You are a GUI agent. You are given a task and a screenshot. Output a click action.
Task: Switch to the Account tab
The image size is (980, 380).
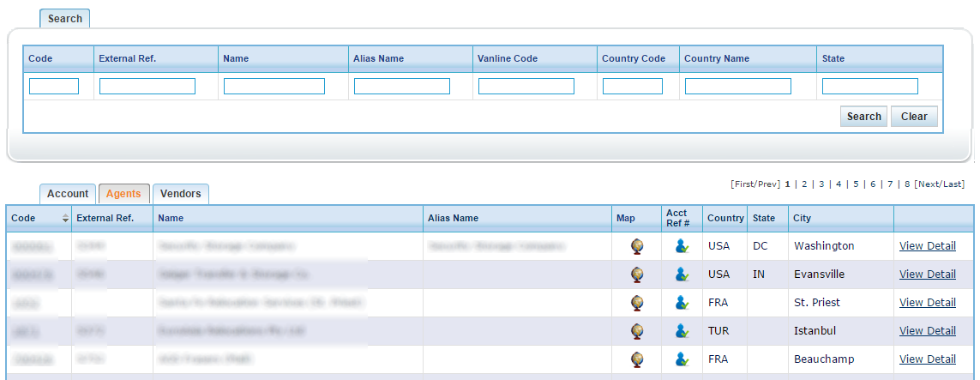point(68,194)
